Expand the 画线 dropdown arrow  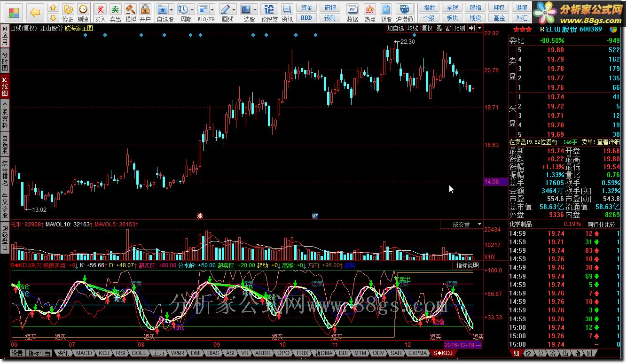tap(234, 10)
